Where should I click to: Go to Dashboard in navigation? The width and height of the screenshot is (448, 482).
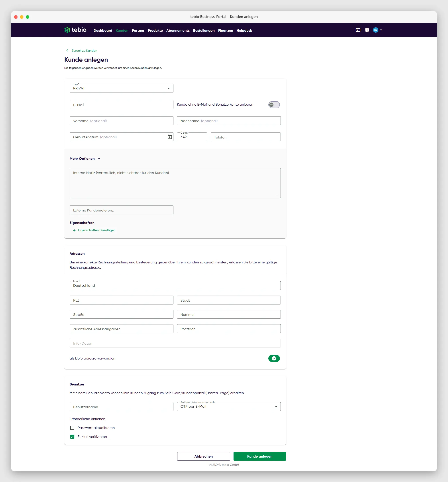[x=103, y=31]
